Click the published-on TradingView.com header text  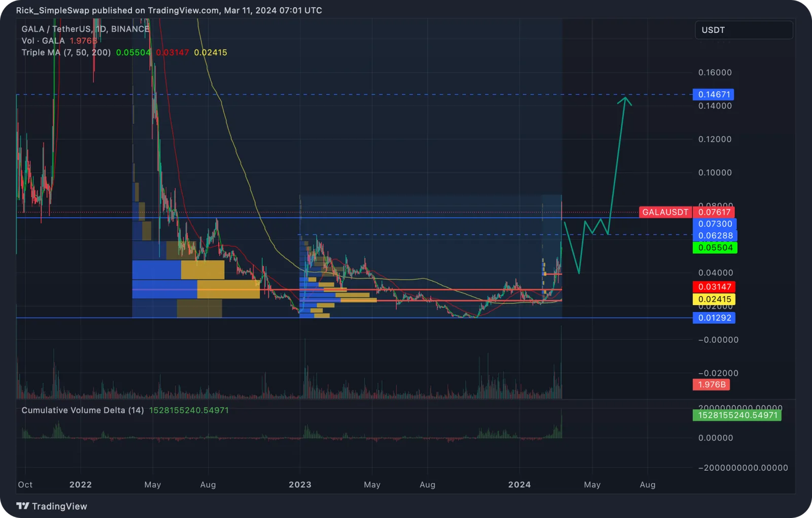(x=169, y=10)
